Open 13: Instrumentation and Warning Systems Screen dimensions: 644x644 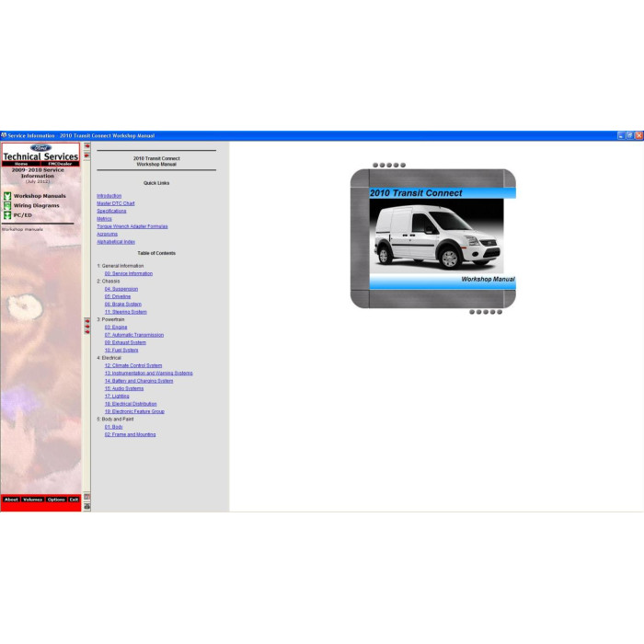[148, 374]
